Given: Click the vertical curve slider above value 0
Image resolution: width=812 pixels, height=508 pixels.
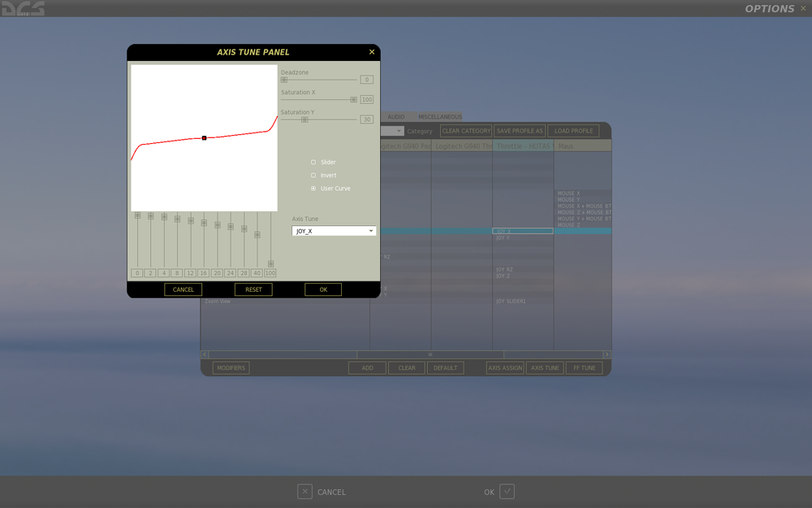Looking at the screenshot, I should click(137, 215).
